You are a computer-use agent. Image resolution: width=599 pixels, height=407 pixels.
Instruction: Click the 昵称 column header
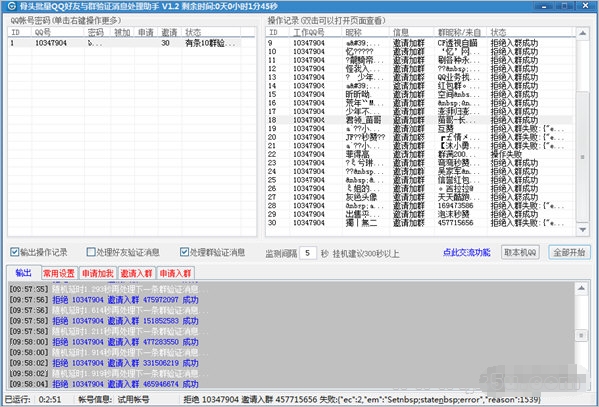[x=366, y=32]
